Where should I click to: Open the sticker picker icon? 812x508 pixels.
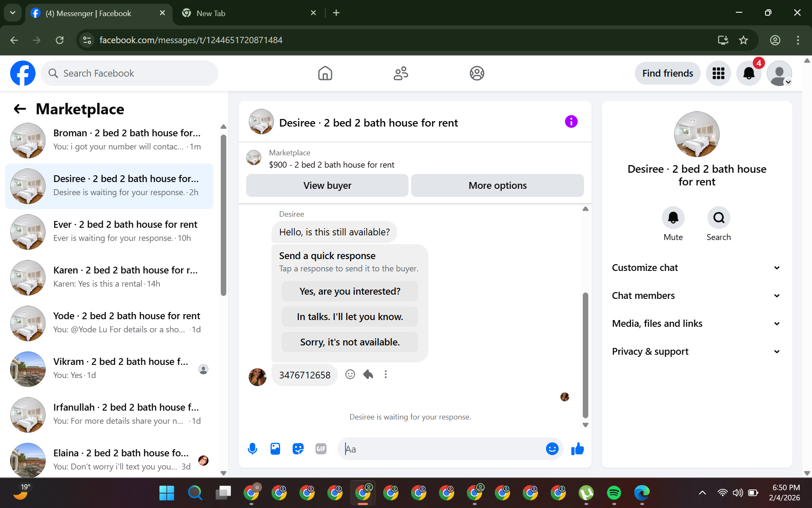point(298,449)
